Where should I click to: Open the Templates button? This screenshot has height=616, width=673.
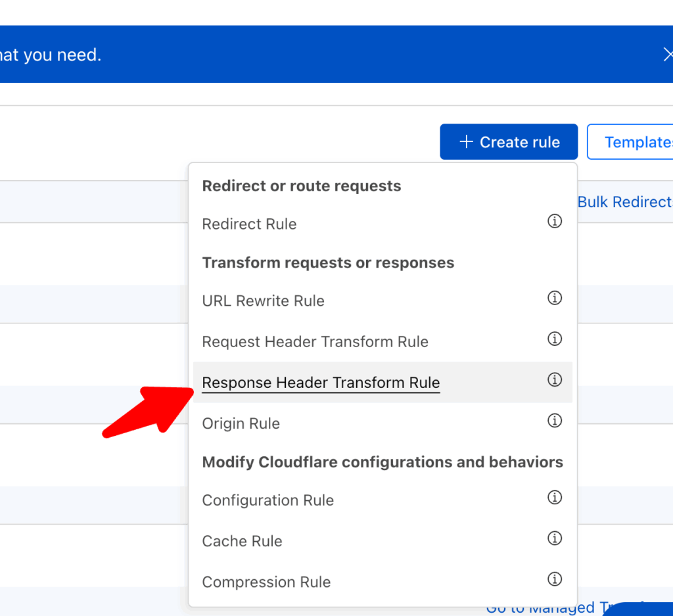pyautogui.click(x=631, y=141)
